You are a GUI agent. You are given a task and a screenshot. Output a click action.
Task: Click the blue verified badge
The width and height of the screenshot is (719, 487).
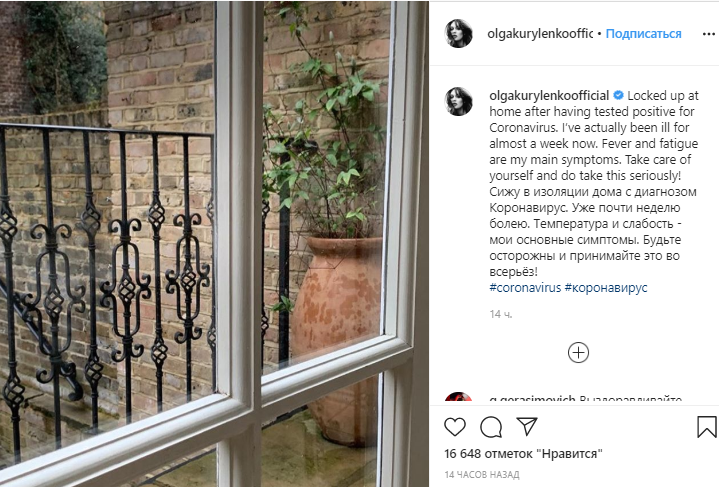point(618,95)
